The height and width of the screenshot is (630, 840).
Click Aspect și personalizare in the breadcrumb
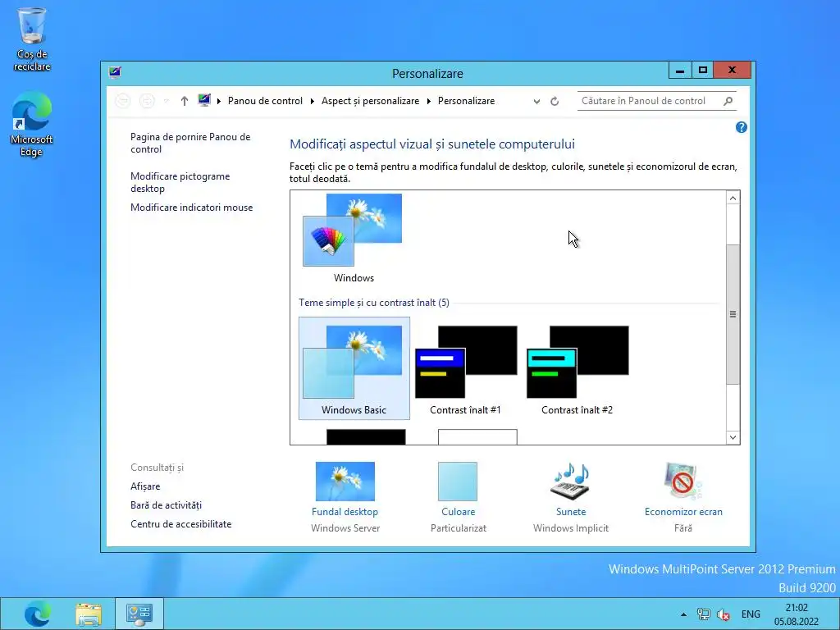click(x=370, y=101)
